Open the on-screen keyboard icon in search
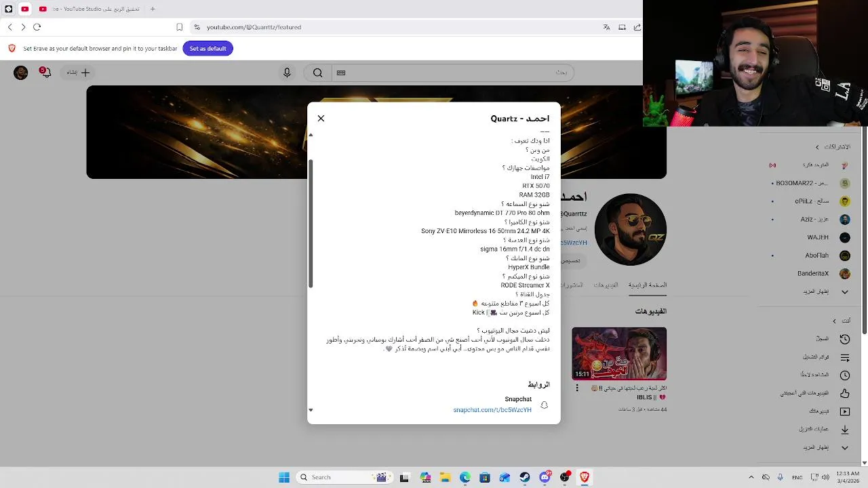 pyautogui.click(x=341, y=73)
